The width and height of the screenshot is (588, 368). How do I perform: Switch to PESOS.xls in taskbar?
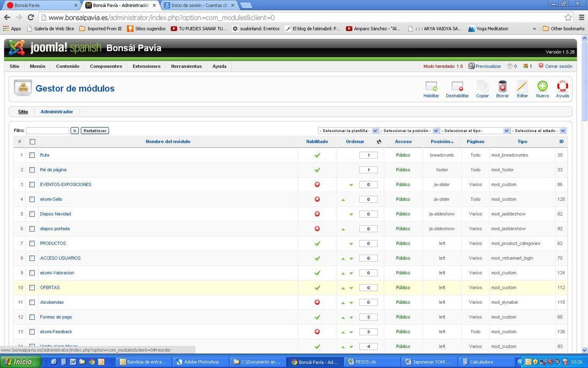coord(372,362)
